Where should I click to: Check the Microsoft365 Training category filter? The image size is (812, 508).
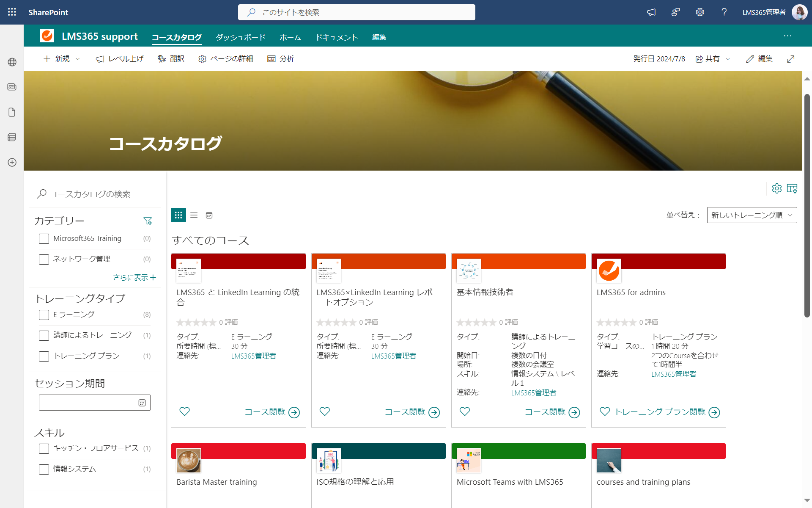(44, 238)
